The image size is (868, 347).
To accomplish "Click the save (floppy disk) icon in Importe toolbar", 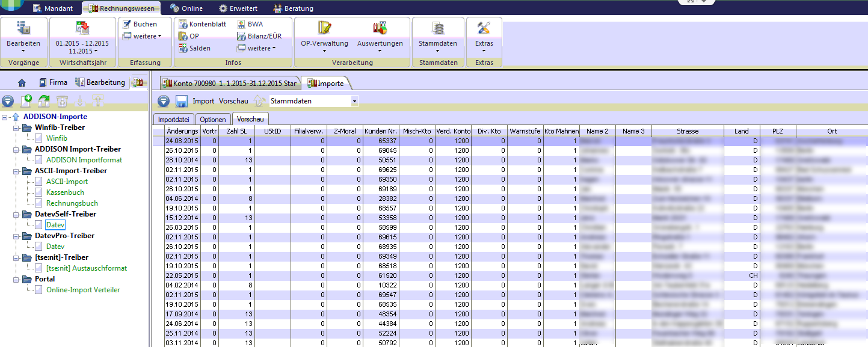I will coord(181,101).
